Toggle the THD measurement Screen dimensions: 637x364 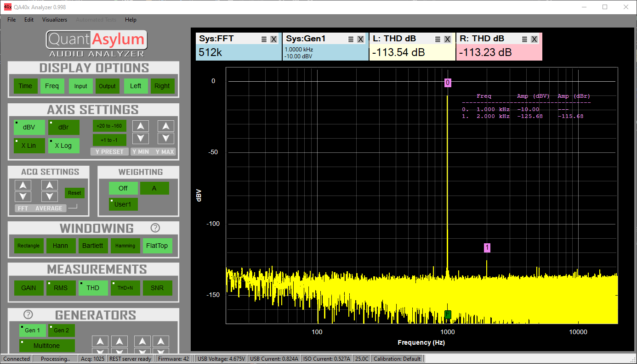pyautogui.click(x=93, y=288)
